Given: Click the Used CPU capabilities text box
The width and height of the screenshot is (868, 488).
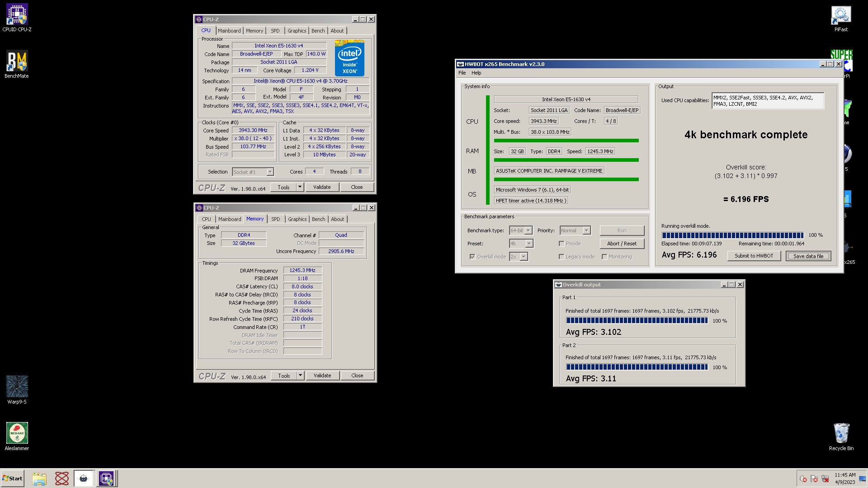Looking at the screenshot, I should (x=768, y=101).
